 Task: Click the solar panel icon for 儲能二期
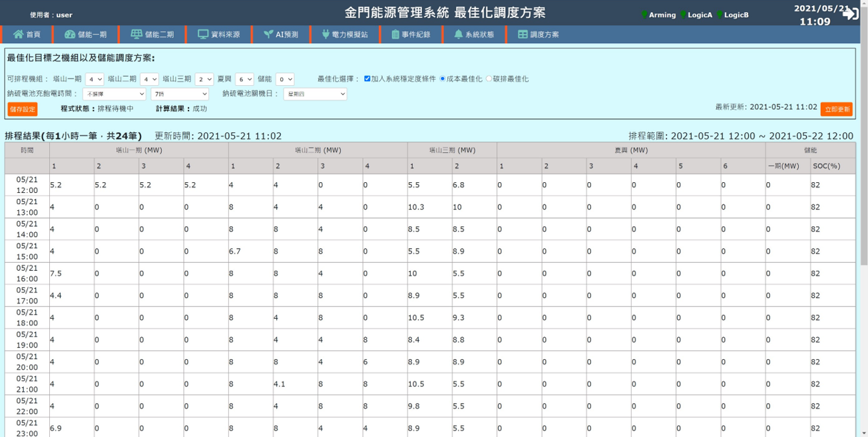[x=136, y=35]
